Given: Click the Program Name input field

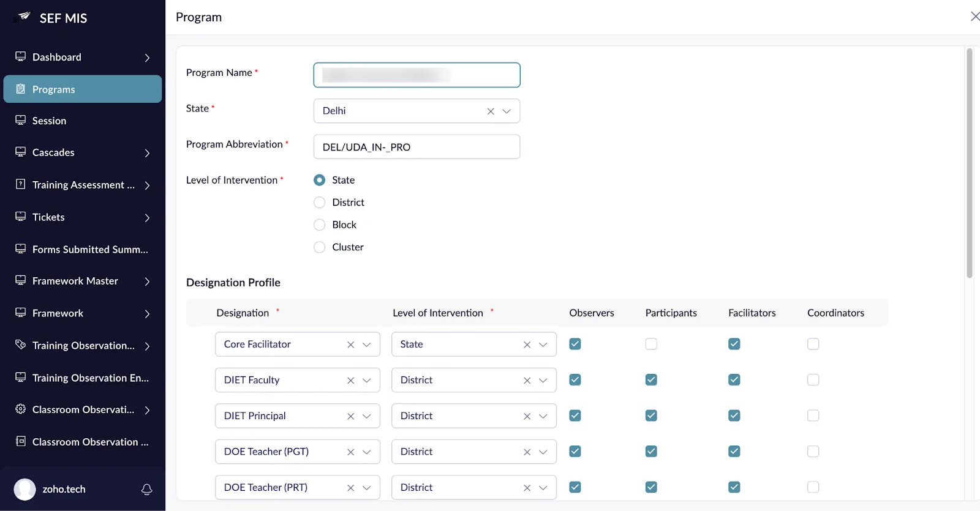Looking at the screenshot, I should pos(417,75).
